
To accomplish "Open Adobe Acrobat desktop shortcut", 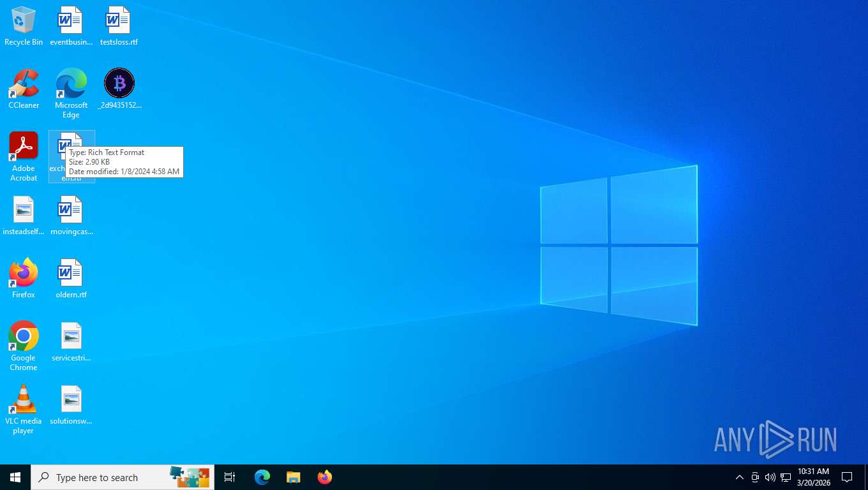I will pyautogui.click(x=24, y=156).
